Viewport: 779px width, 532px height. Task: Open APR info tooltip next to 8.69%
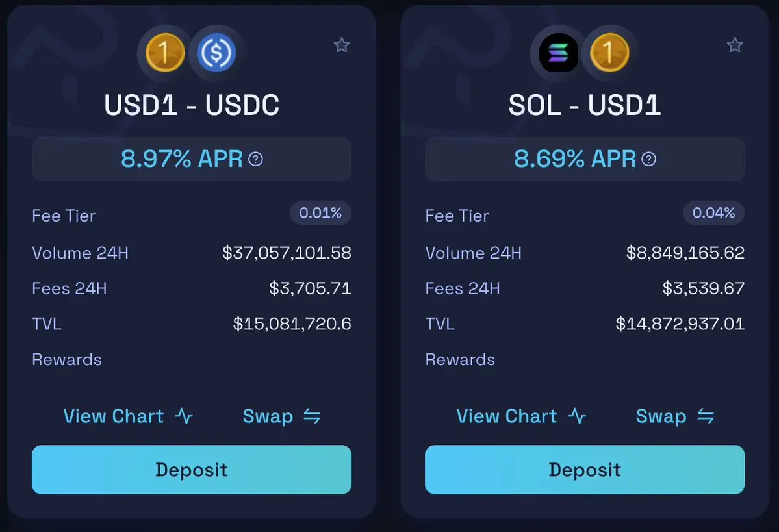coord(649,159)
